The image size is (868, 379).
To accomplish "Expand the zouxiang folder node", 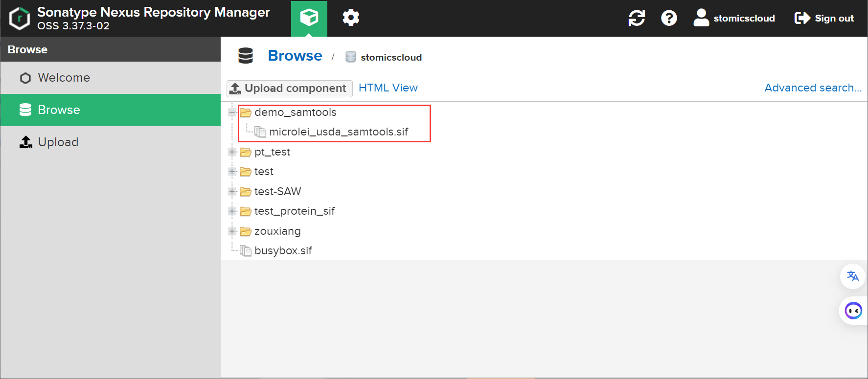I will [232, 231].
